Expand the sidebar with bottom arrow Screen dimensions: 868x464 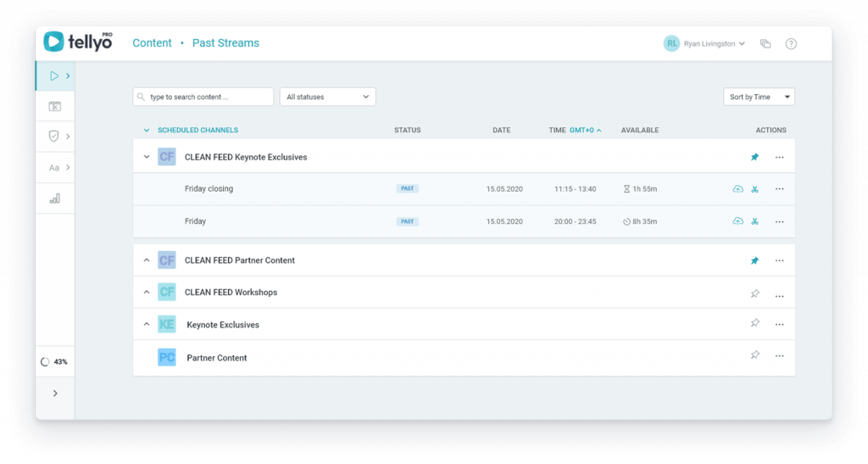(55, 393)
